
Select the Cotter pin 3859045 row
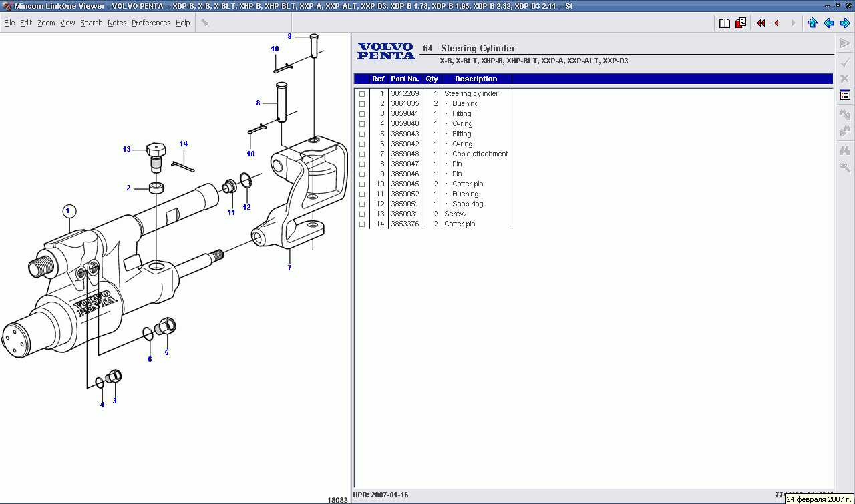tap(434, 184)
